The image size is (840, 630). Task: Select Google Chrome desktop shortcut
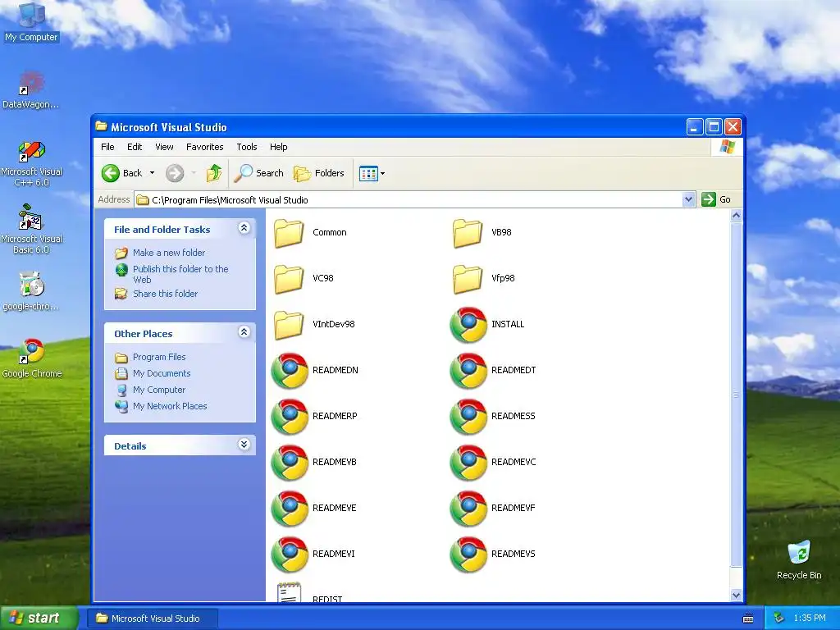tap(32, 358)
